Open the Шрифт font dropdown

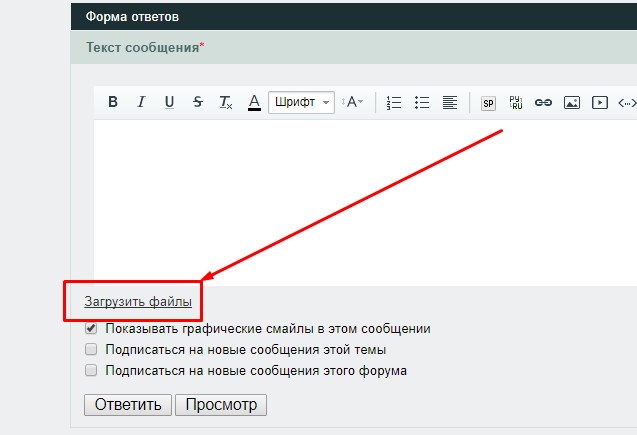[x=301, y=102]
